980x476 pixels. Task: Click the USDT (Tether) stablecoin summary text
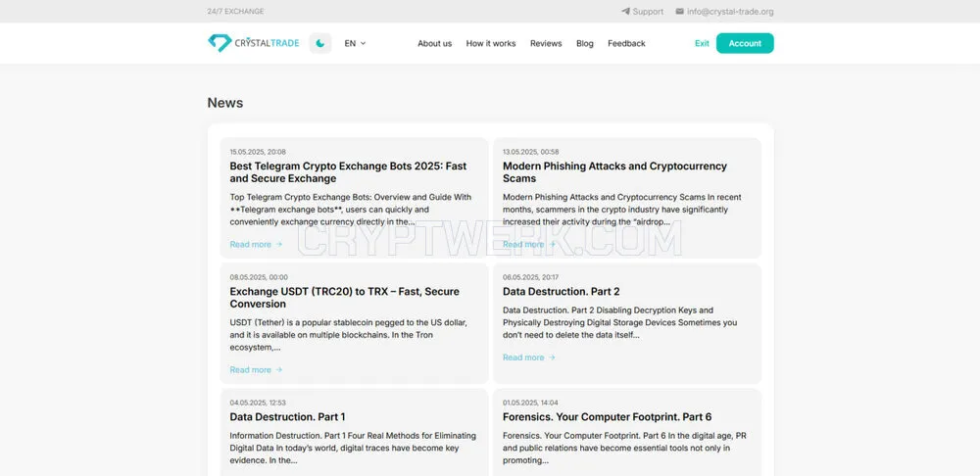(x=349, y=335)
